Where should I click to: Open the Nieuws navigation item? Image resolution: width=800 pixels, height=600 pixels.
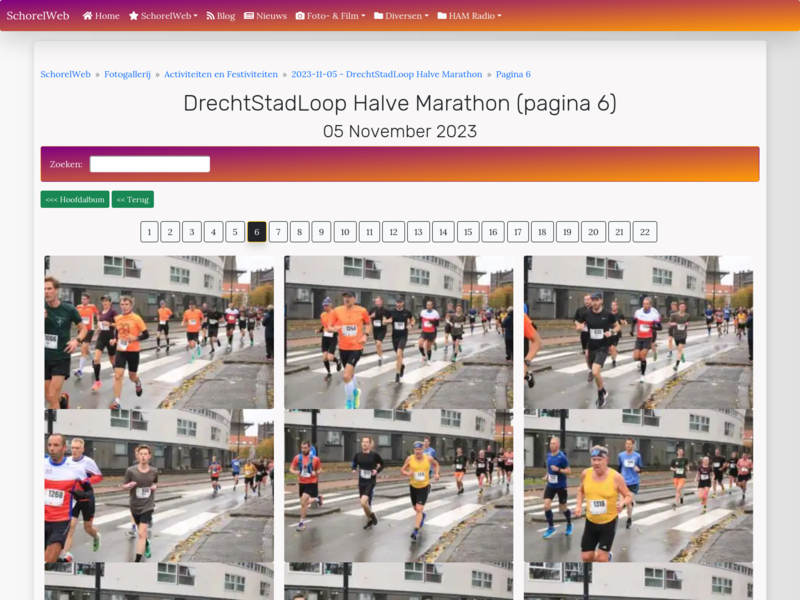(x=265, y=16)
